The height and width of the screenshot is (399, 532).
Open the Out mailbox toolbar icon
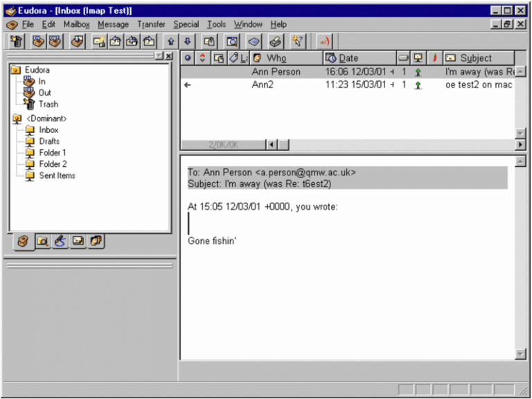(55, 42)
